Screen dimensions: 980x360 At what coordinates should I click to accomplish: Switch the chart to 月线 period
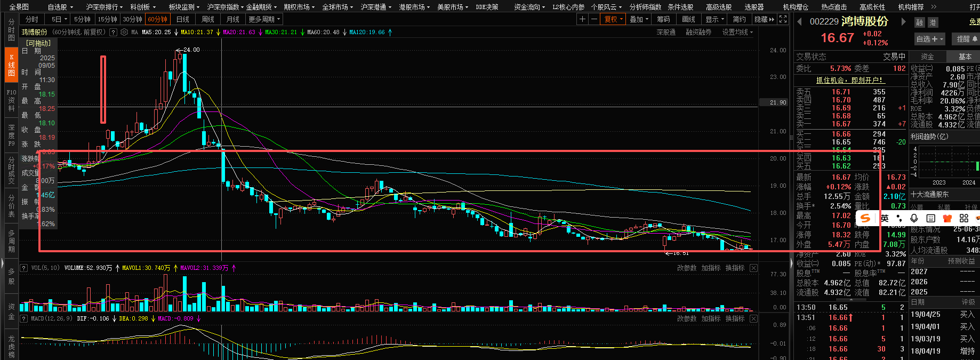[233, 19]
